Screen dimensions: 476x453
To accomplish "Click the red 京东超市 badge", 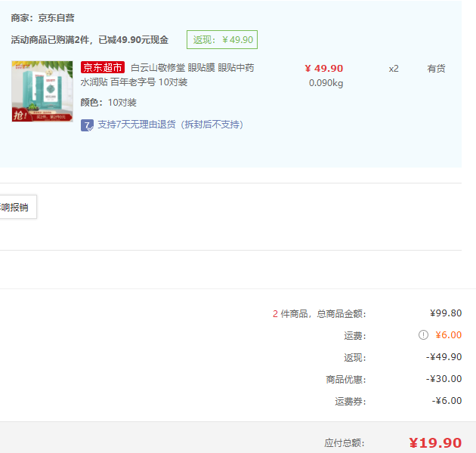I will (103, 67).
